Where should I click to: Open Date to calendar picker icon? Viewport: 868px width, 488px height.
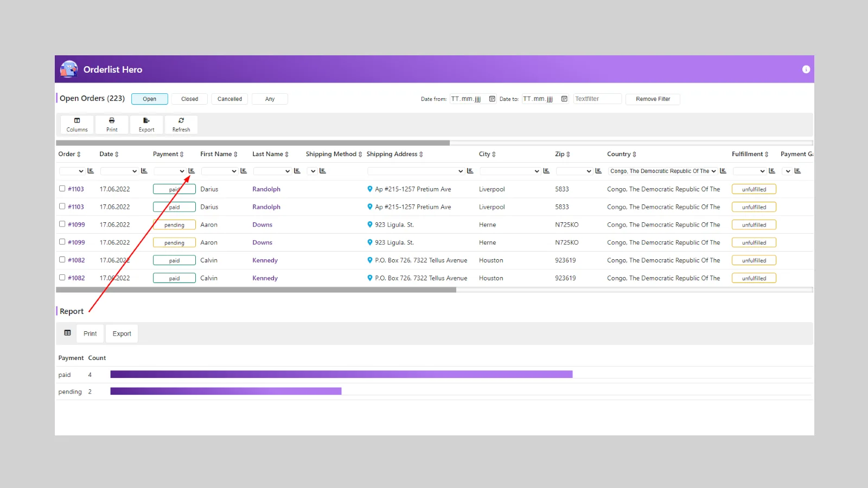click(564, 99)
